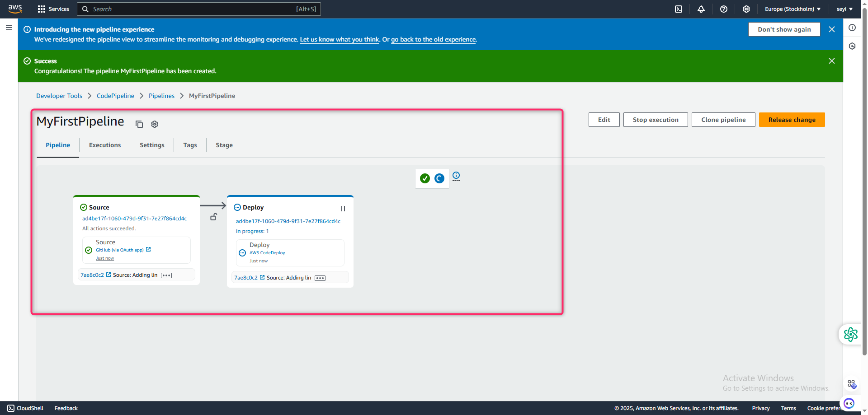Open the Terms footer link

pos(788,408)
